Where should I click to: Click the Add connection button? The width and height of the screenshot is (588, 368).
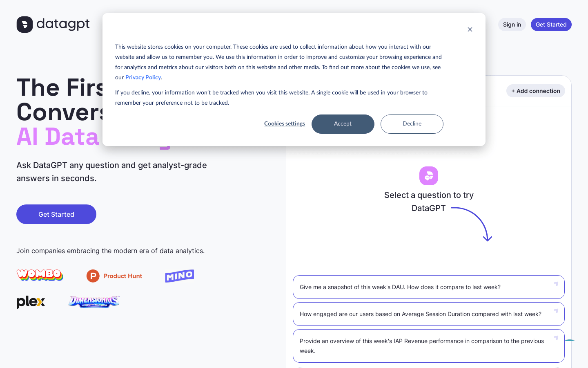pyautogui.click(x=536, y=91)
